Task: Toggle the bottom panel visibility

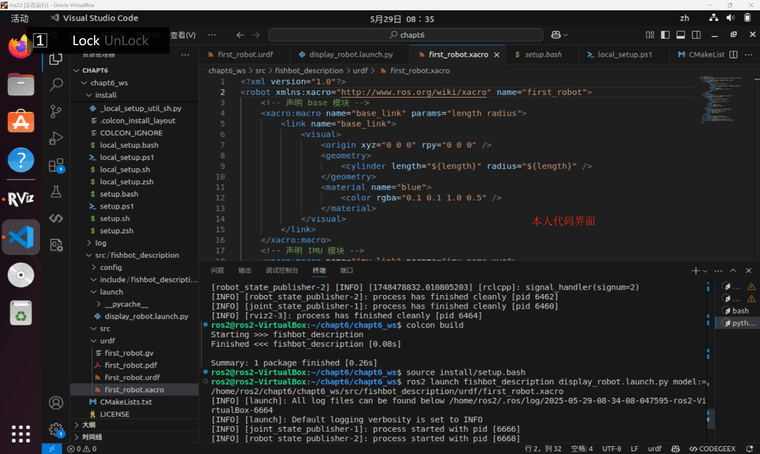Action: (681, 35)
